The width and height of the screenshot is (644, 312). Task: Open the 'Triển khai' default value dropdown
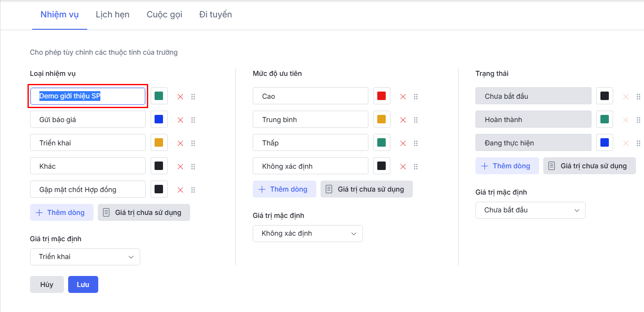[85, 257]
